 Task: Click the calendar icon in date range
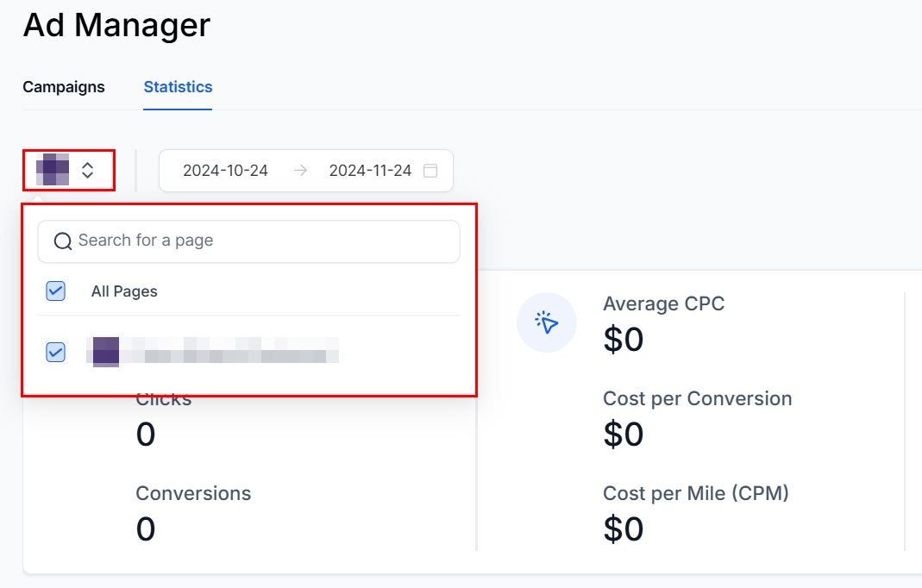click(430, 171)
